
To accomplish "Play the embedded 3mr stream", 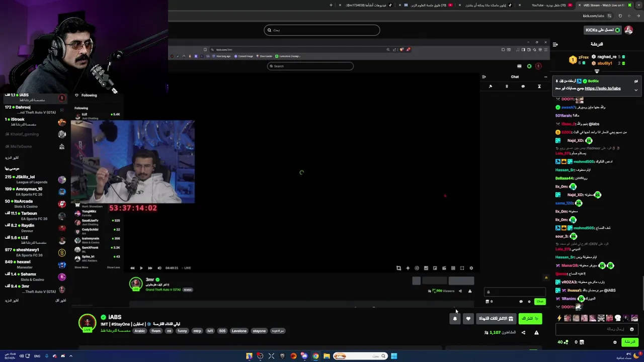I will click(x=141, y=268).
